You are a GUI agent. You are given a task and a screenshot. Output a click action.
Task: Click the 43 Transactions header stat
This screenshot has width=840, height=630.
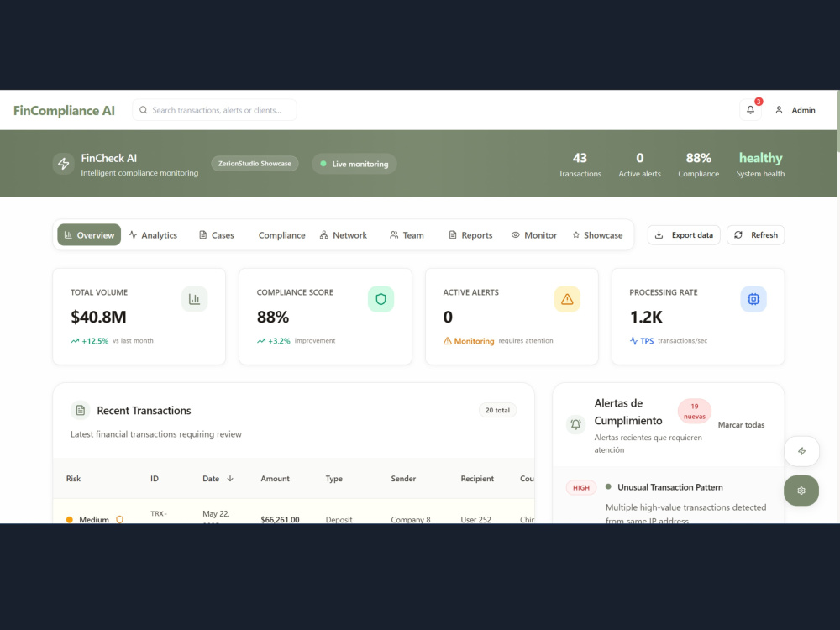coord(580,165)
